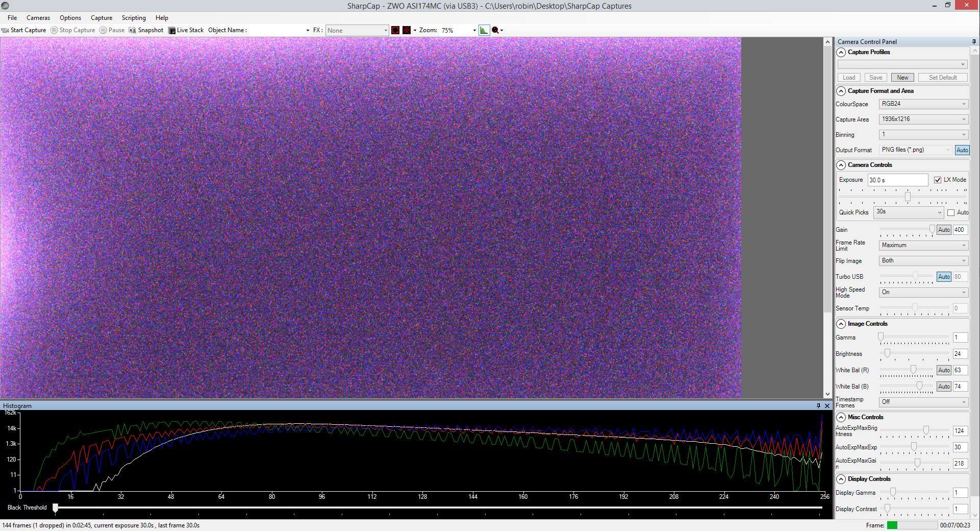Click the Brightness value field
Screen dimensions: 980x531
960,354
